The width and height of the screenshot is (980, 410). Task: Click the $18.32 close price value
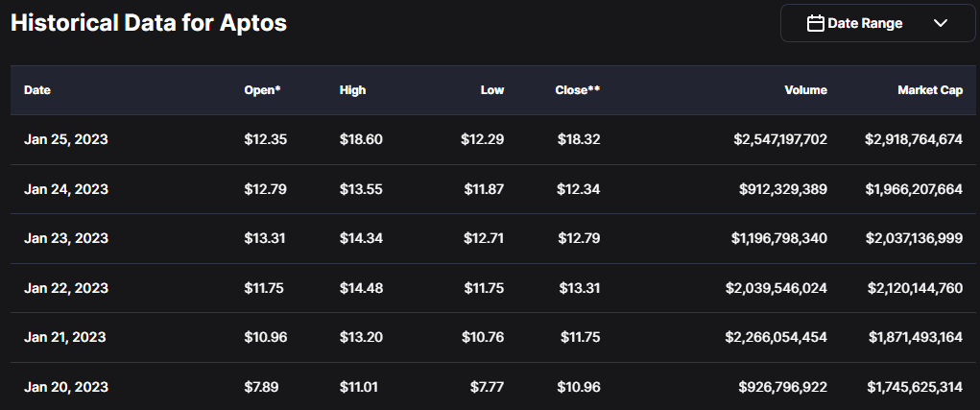tap(578, 139)
